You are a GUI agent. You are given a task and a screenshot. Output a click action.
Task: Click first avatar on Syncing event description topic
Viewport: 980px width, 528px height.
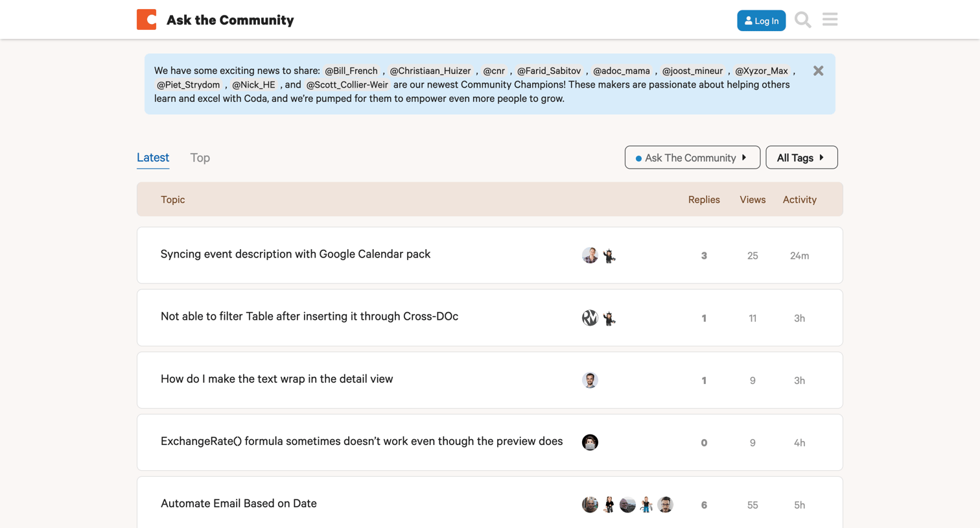click(x=590, y=256)
